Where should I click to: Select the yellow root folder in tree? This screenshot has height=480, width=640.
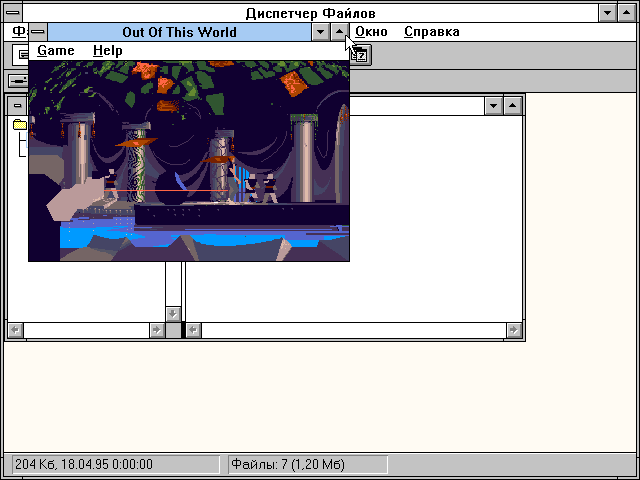click(x=20, y=124)
